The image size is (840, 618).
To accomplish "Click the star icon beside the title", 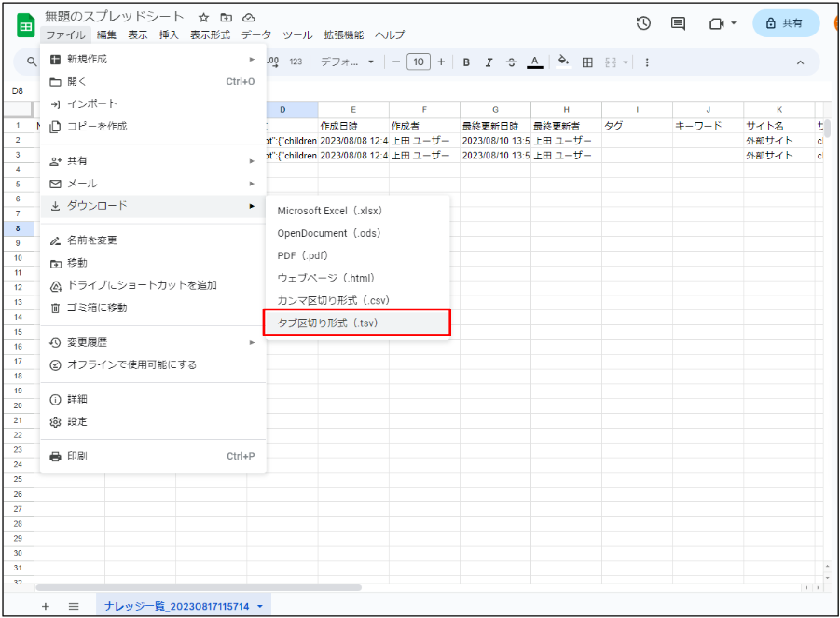I will pyautogui.click(x=203, y=18).
